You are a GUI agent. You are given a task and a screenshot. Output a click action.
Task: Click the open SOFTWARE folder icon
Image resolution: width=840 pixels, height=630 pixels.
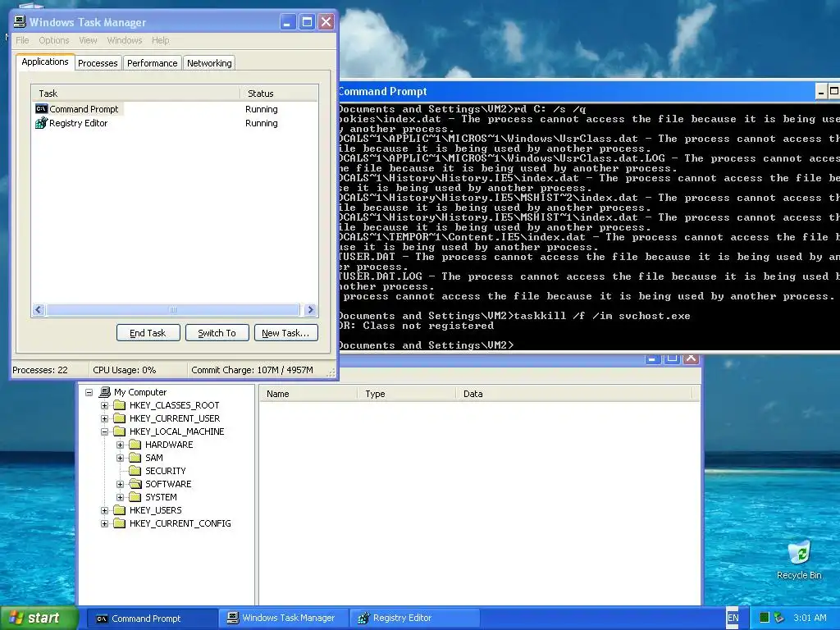click(135, 484)
